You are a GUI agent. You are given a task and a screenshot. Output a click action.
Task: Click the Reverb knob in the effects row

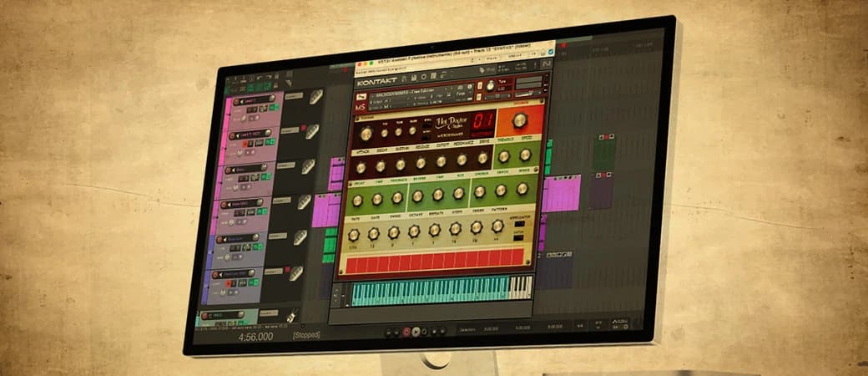[418, 196]
